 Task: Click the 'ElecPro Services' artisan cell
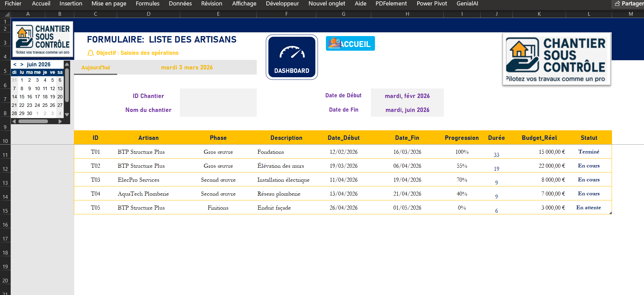148,180
